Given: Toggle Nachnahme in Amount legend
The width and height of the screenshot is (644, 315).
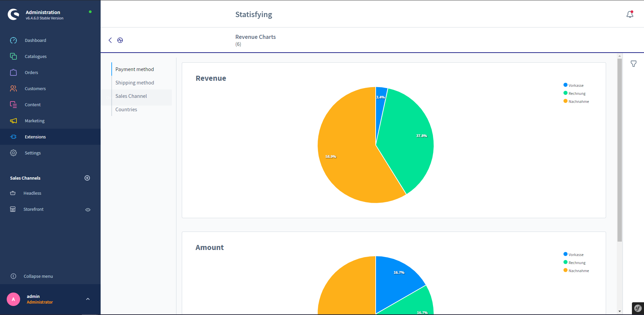Looking at the screenshot, I should [x=576, y=270].
